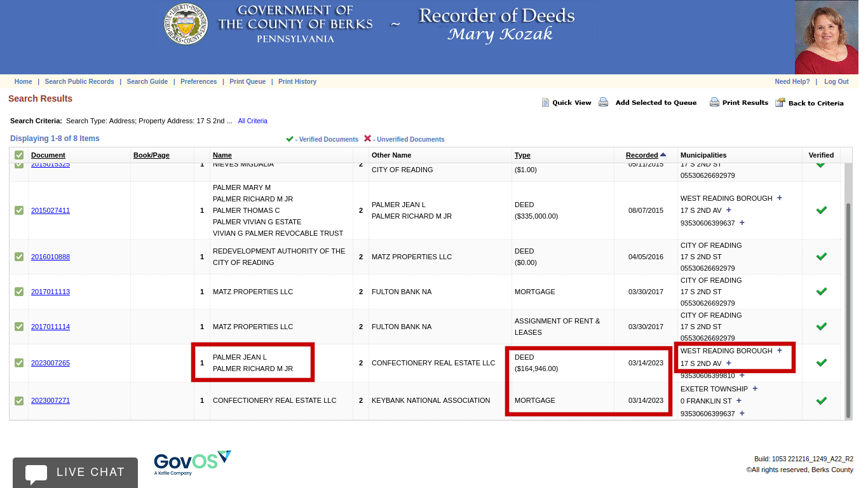Uncheck the checkbox for document 2023007265
Viewport: 868px width, 488px height.
coord(19,363)
